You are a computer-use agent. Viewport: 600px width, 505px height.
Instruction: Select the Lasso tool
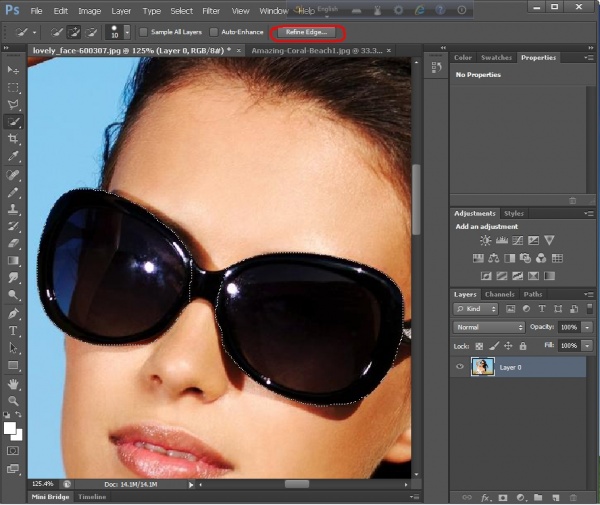click(14, 104)
